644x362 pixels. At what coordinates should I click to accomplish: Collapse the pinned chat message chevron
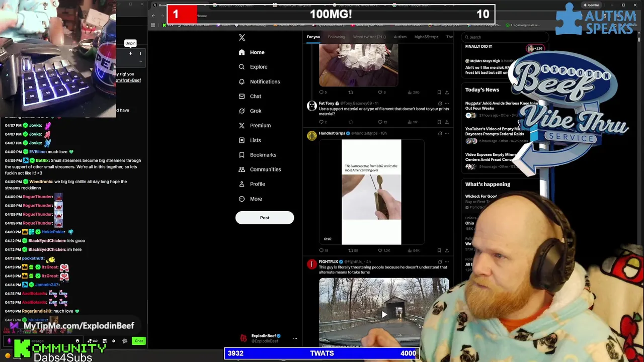[x=140, y=61]
